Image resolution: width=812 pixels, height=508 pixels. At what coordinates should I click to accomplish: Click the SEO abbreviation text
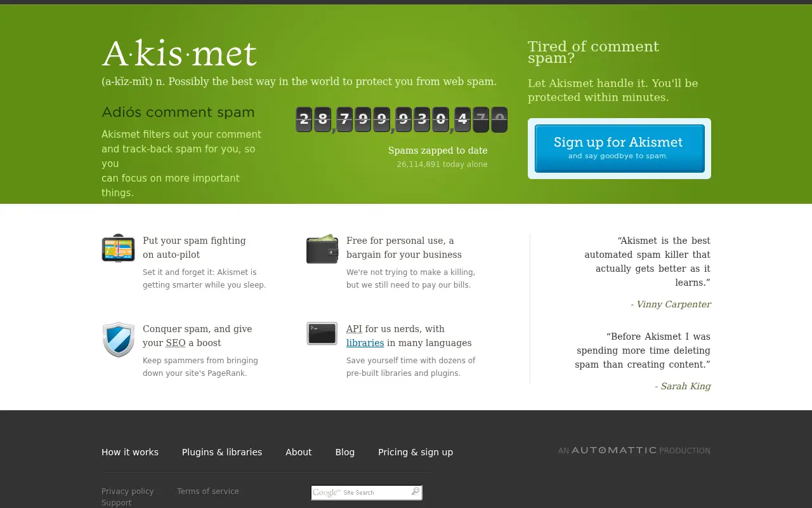pos(176,343)
